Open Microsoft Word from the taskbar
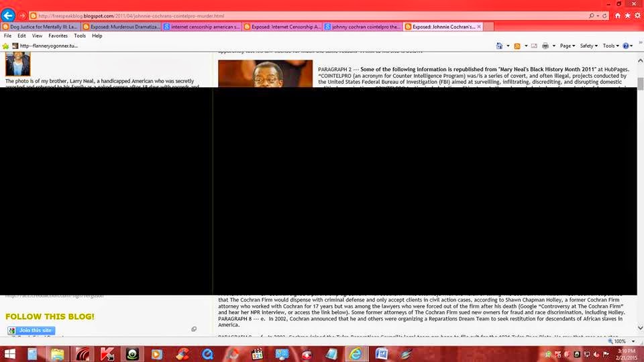Image resolution: width=644 pixels, height=362 pixels. point(382,354)
